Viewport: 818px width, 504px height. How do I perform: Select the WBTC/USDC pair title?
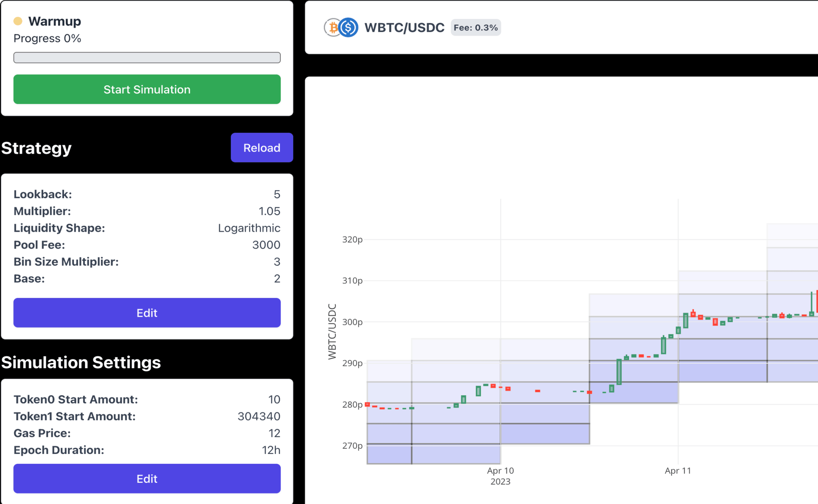pos(404,27)
